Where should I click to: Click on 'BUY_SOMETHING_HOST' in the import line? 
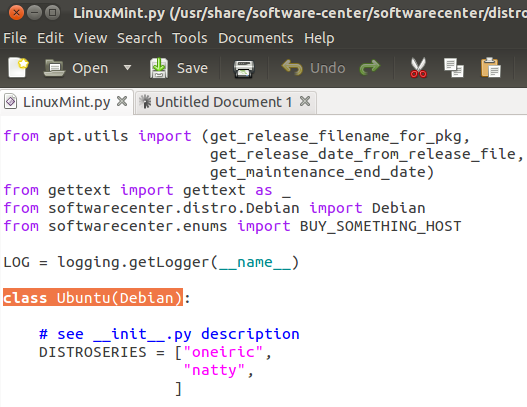380,226
